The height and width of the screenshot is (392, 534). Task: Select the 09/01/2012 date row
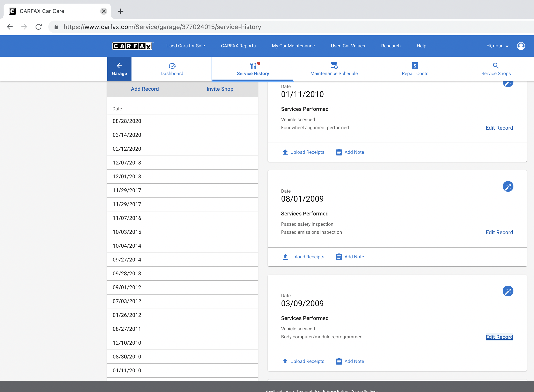coord(182,287)
